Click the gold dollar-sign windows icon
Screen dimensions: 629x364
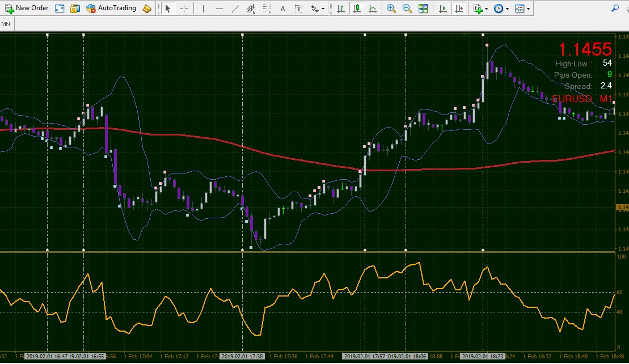pos(75,8)
